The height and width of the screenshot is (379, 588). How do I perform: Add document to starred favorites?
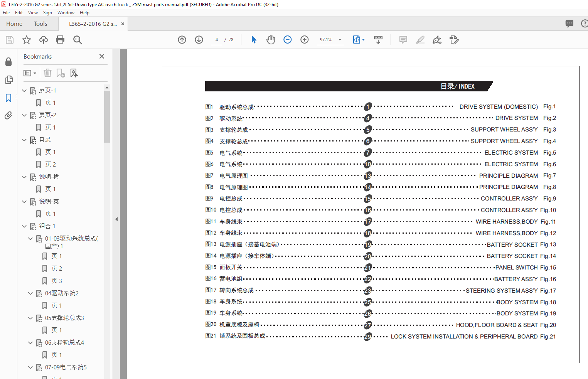[27, 40]
